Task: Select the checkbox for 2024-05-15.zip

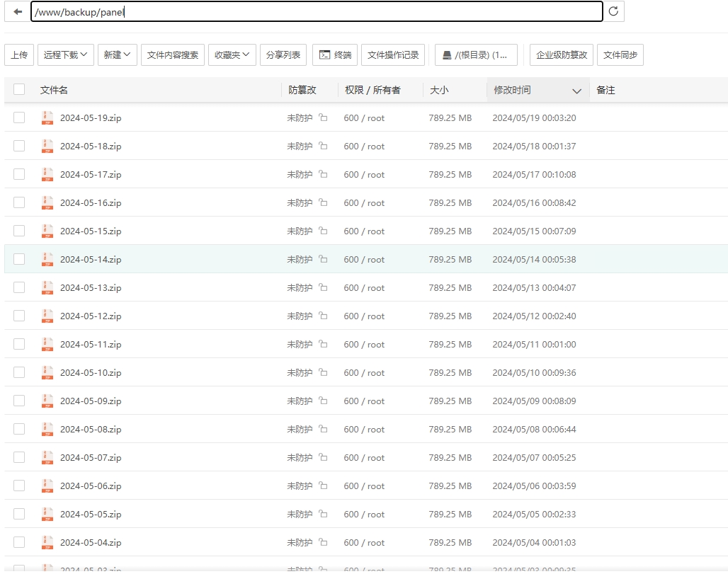Action: pyautogui.click(x=19, y=231)
